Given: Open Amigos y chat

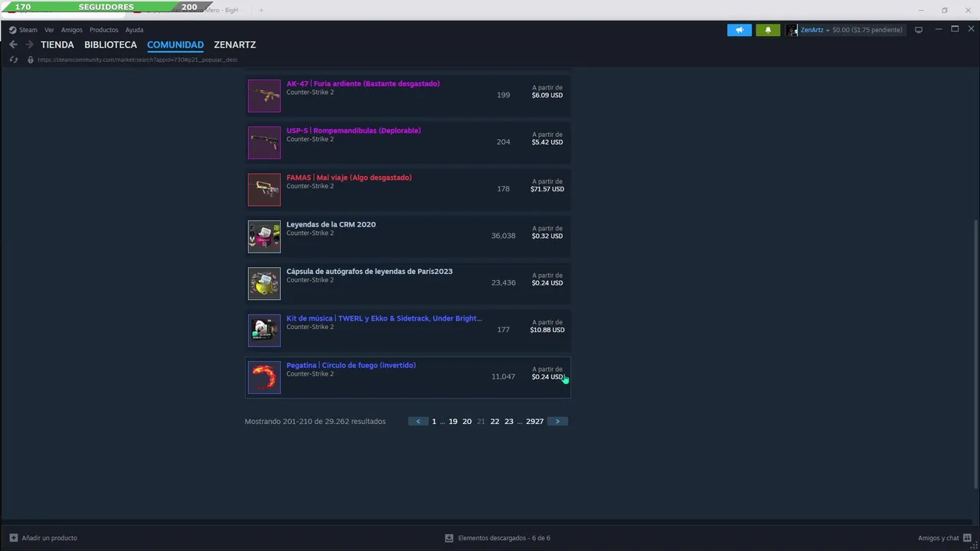Looking at the screenshot, I should pyautogui.click(x=939, y=538).
